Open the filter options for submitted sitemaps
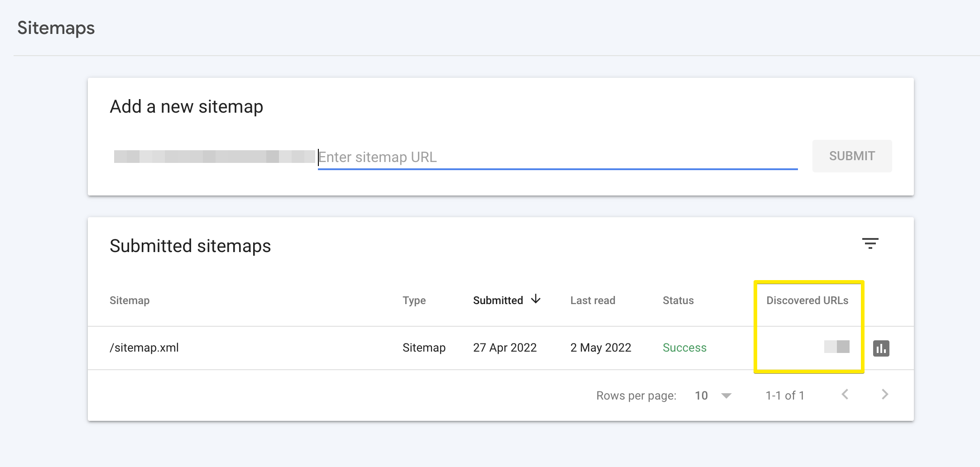Viewport: 980px width, 467px height. coord(870,244)
